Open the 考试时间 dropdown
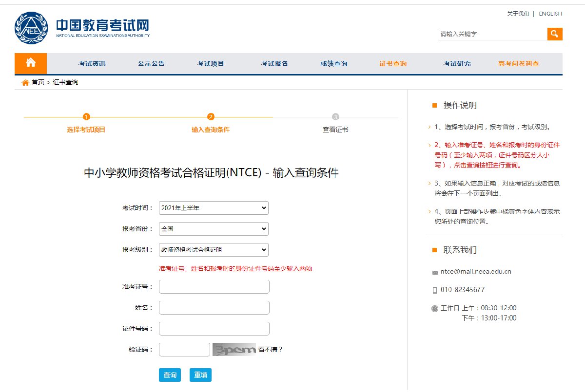Screen dimensions: 585x392 point(214,208)
